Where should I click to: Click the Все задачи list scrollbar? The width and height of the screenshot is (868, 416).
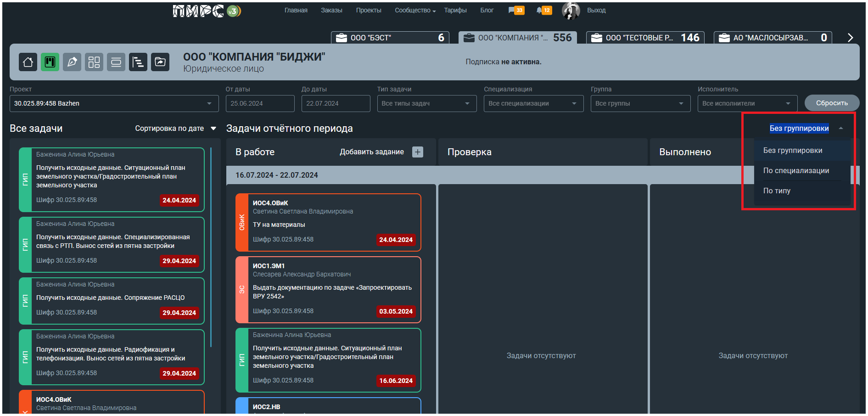click(x=211, y=247)
